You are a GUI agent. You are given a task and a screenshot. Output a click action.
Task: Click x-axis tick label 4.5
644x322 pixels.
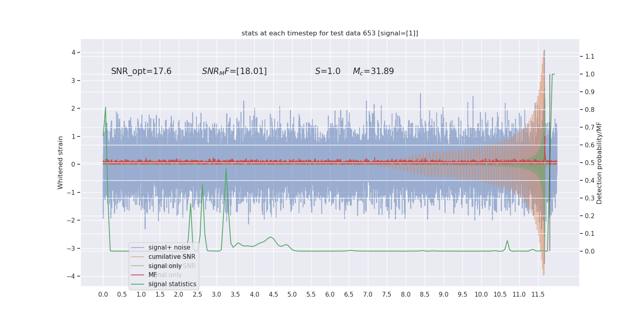pyautogui.click(x=273, y=295)
